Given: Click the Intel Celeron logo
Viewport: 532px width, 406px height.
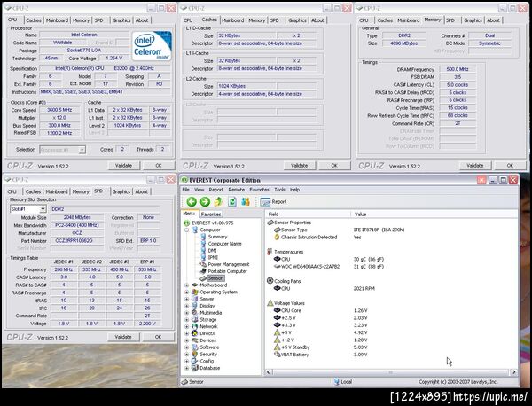Looking at the screenshot, I should point(152,46).
